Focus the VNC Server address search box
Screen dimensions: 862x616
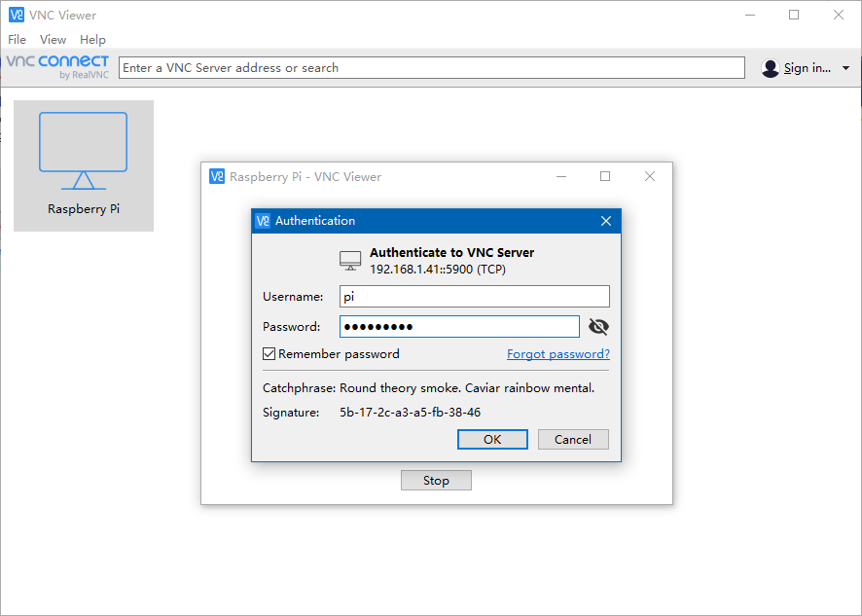pos(432,68)
